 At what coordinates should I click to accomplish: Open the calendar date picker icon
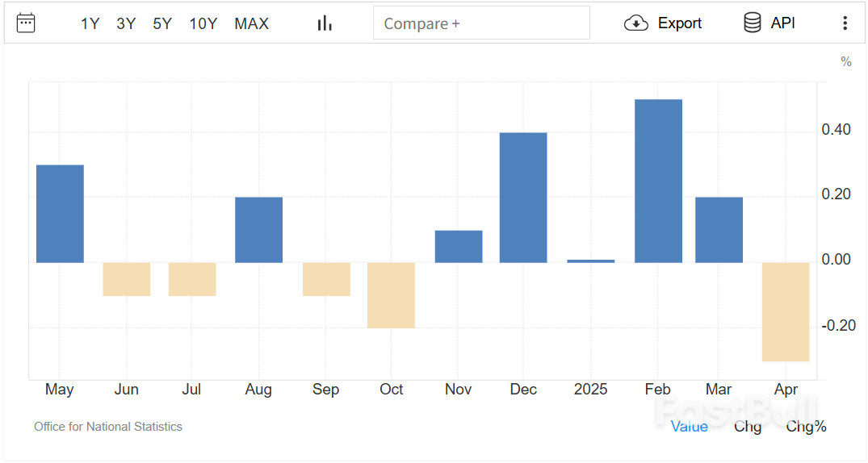click(x=26, y=23)
